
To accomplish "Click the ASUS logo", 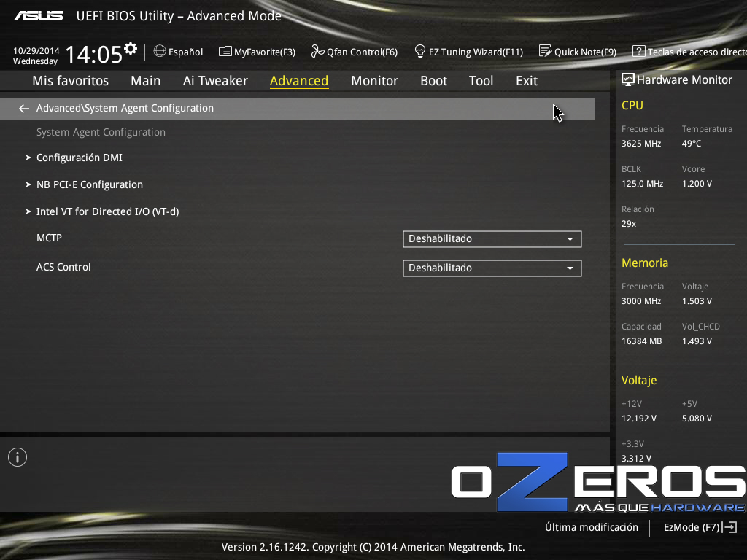I will (38, 16).
